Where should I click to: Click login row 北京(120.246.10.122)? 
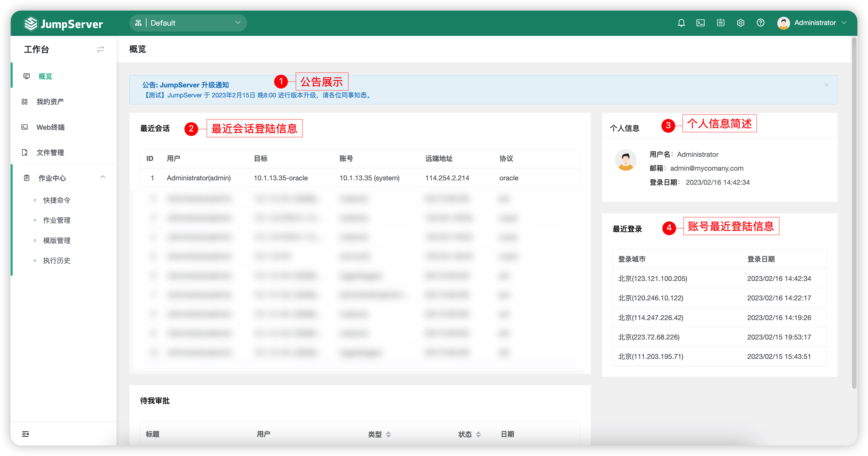tap(719, 298)
